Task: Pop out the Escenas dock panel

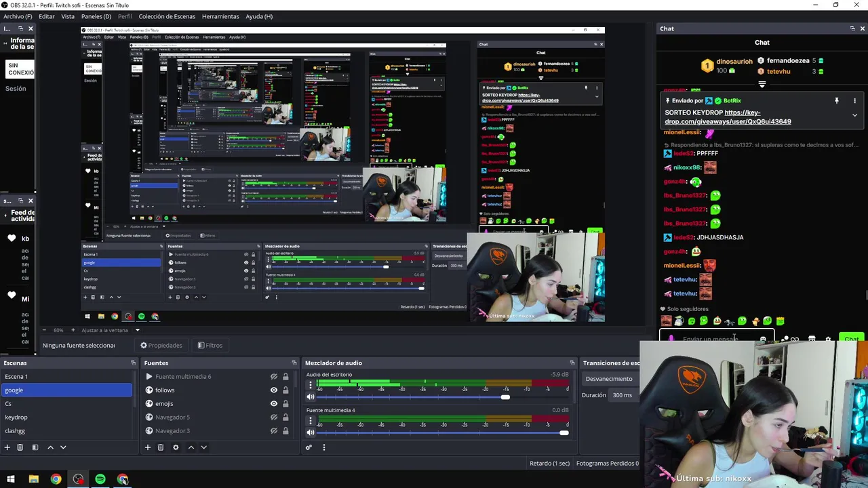Action: click(x=133, y=363)
